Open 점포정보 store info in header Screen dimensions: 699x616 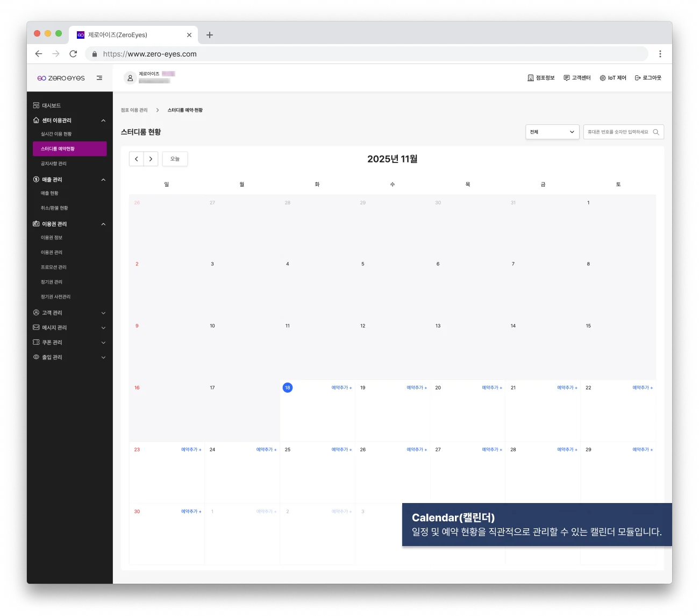point(541,78)
